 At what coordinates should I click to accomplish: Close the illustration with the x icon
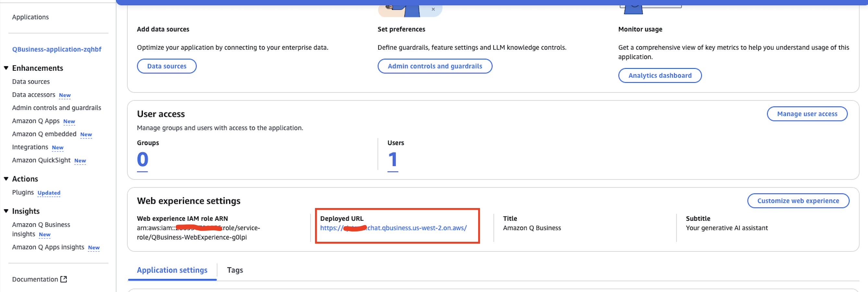[433, 9]
